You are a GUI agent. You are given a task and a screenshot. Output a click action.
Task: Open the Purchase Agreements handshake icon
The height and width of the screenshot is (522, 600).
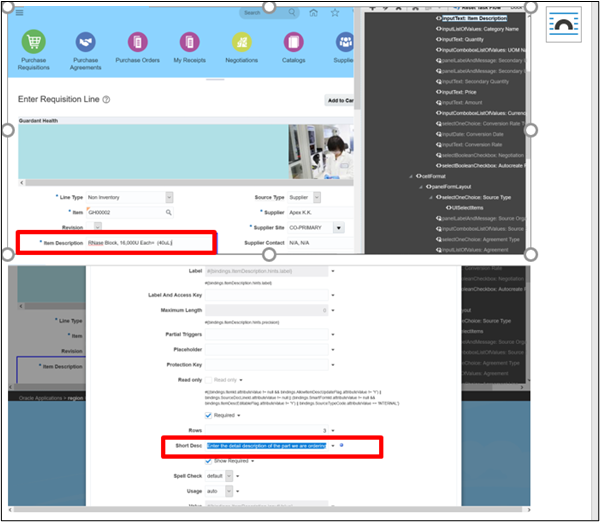pyautogui.click(x=85, y=42)
